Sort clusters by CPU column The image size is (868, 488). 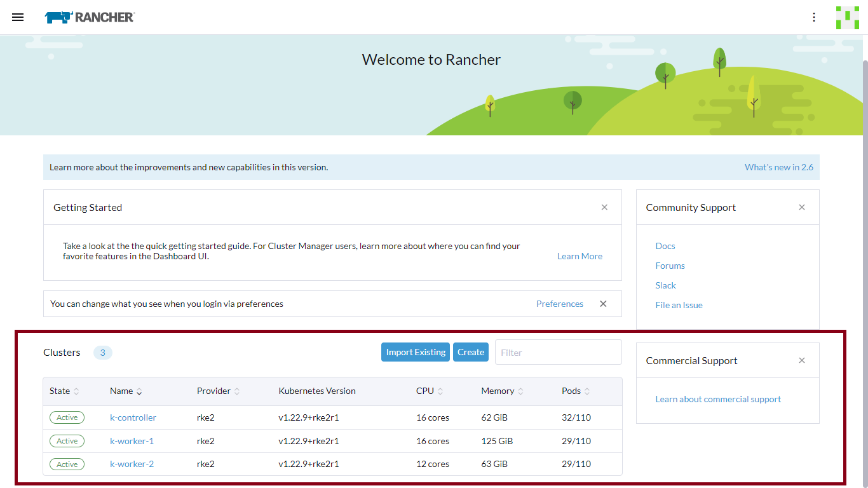[430, 391]
